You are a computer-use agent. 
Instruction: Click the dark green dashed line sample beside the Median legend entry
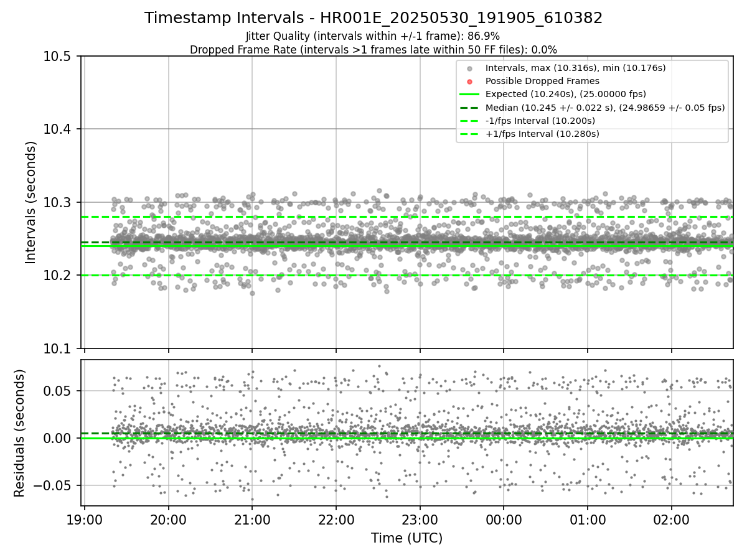(470, 108)
